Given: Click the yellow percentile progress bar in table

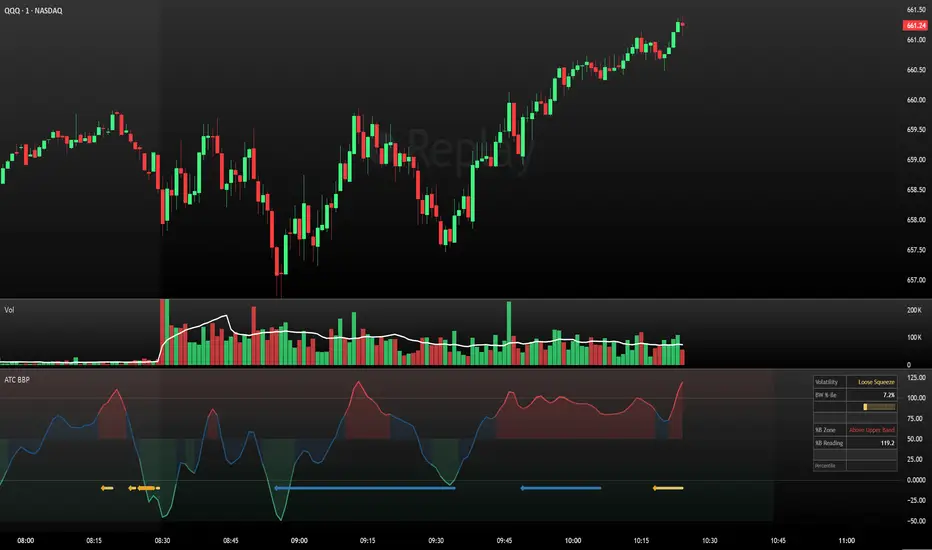Looking at the screenshot, I should [879, 407].
